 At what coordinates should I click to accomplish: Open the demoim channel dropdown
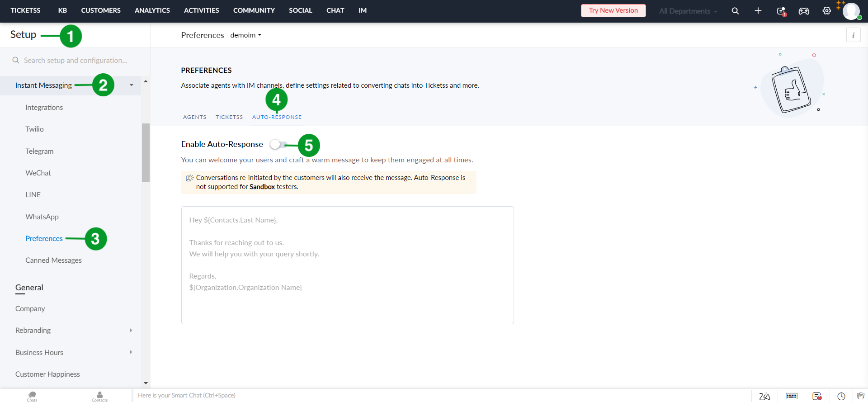(246, 35)
